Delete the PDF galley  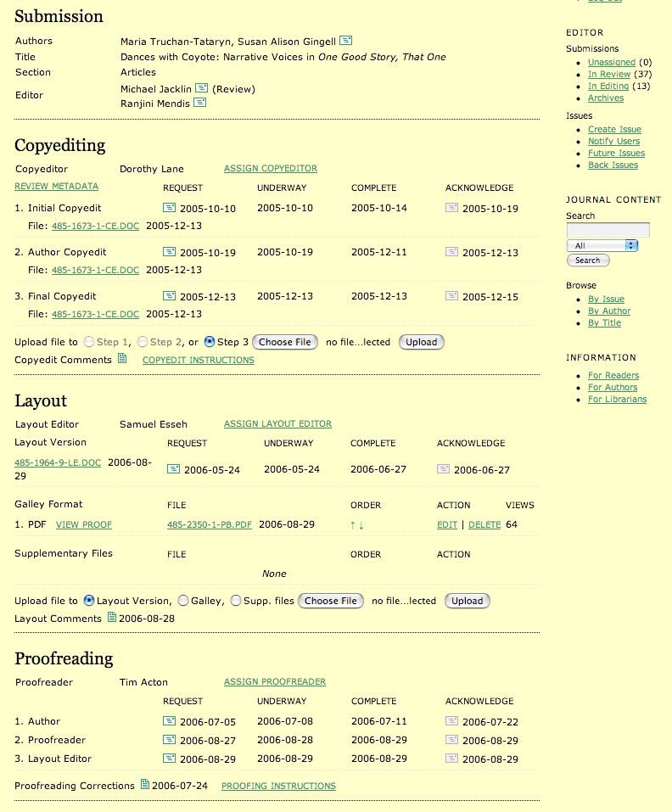point(484,524)
